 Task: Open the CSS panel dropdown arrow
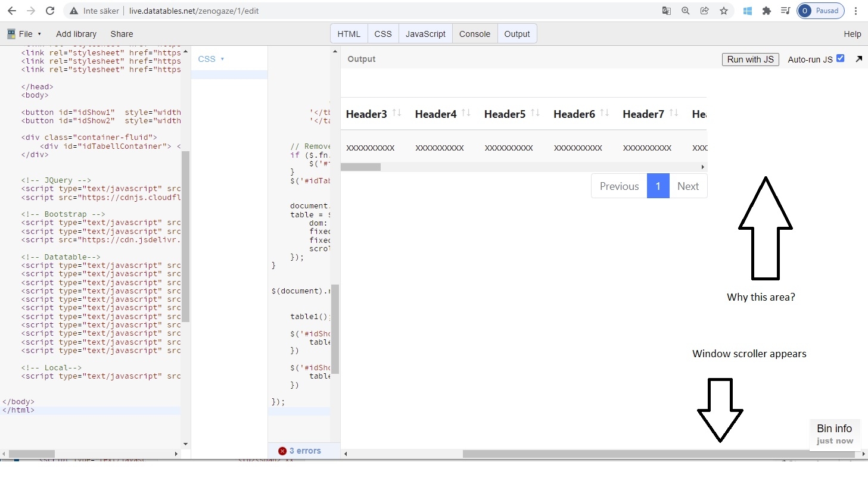click(221, 59)
